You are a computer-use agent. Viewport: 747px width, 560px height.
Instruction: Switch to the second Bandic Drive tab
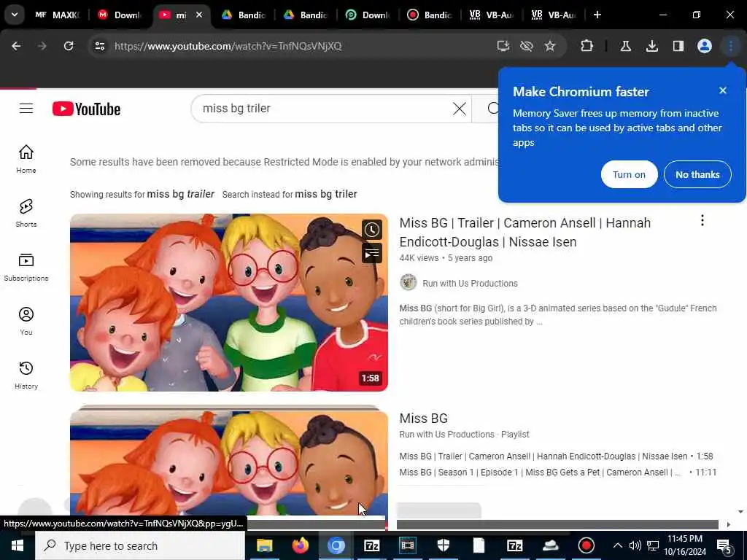coord(306,15)
